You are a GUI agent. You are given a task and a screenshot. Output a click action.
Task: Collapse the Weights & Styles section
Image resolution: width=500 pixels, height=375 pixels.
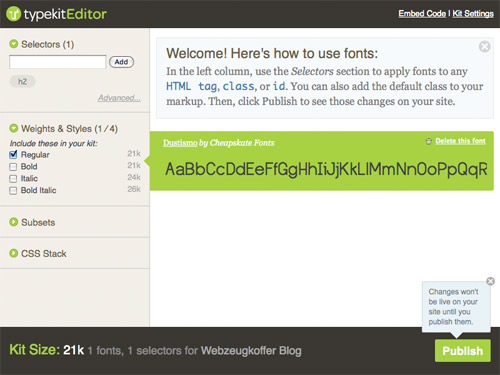tap(14, 128)
